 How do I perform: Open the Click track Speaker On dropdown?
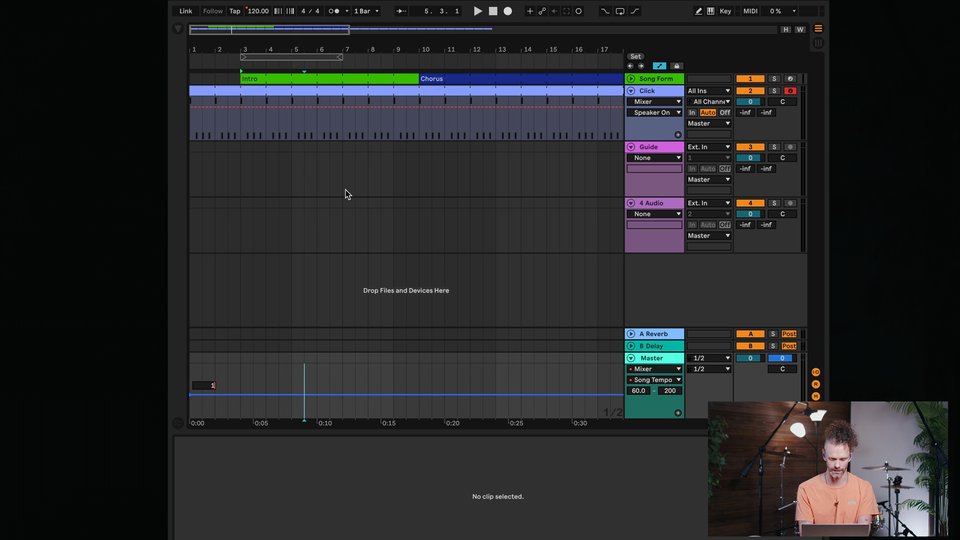click(x=654, y=113)
